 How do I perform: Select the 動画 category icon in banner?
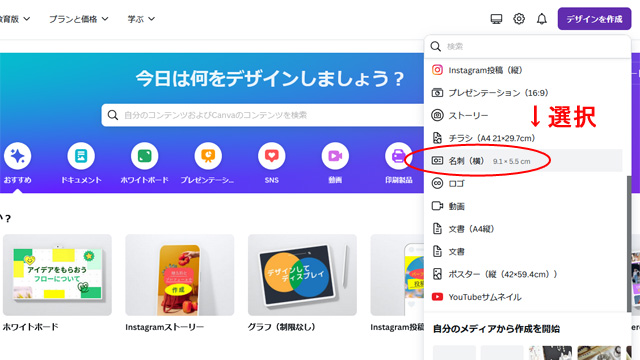click(335, 156)
